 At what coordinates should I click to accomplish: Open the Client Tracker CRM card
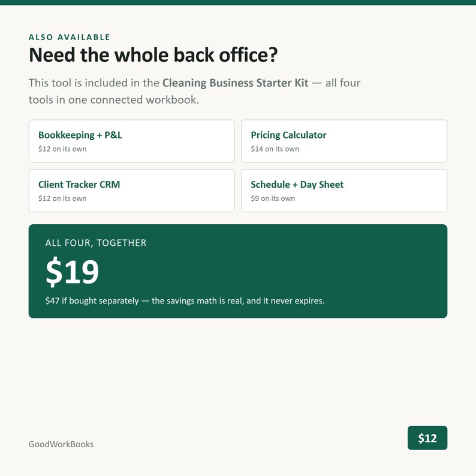click(131, 191)
